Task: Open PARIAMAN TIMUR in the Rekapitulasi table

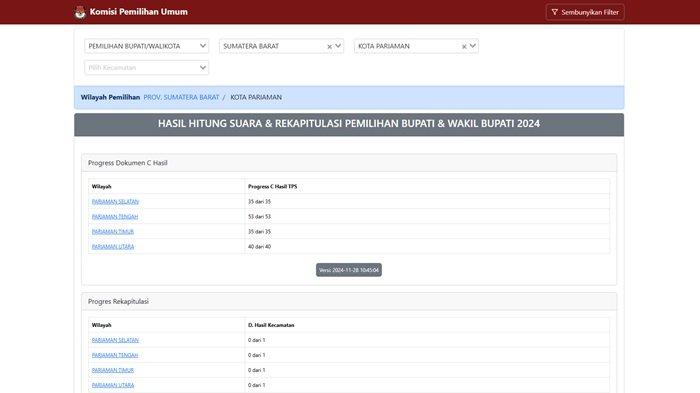Action: (112, 370)
